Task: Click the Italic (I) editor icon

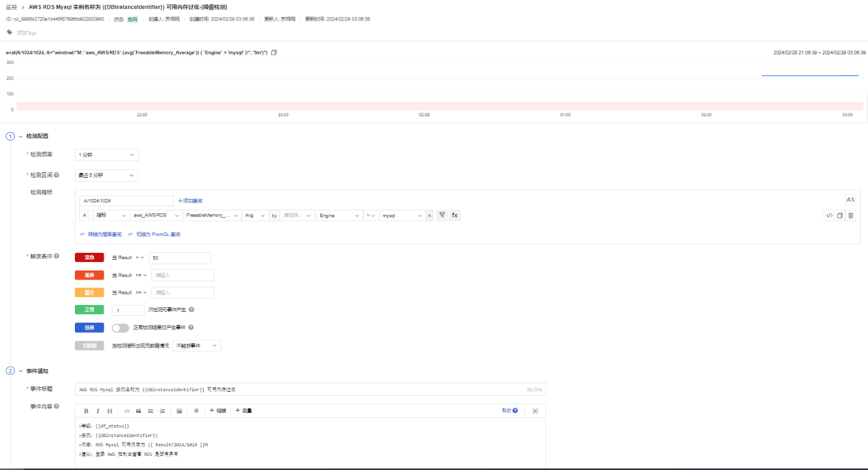Action: (x=98, y=411)
